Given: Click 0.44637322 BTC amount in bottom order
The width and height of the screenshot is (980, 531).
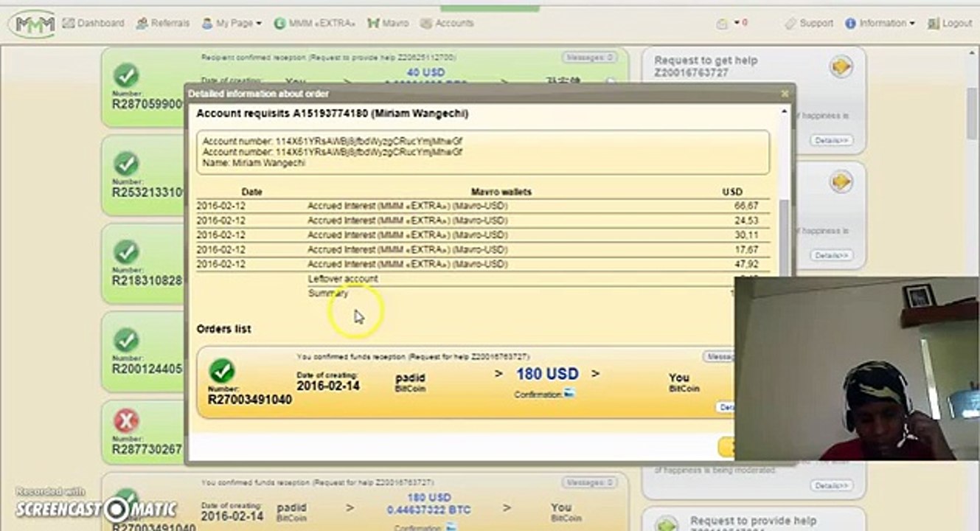Looking at the screenshot, I should 428,510.
